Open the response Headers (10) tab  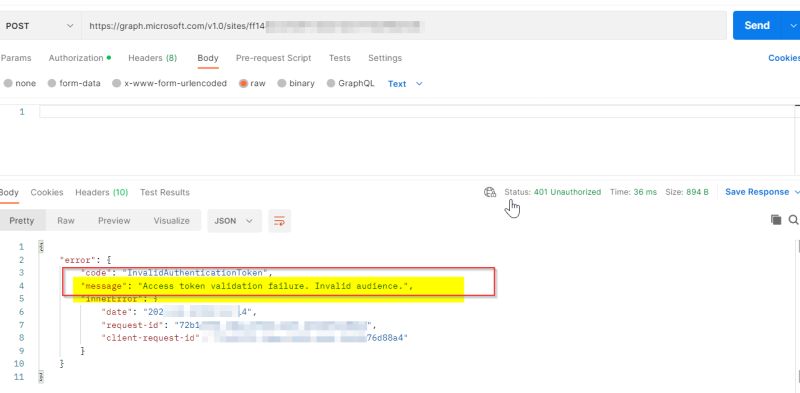[102, 192]
